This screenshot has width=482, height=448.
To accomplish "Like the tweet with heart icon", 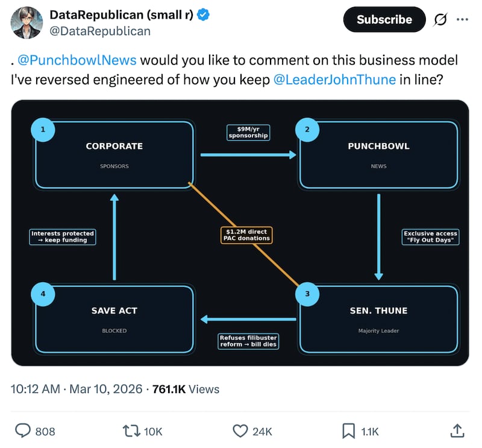I will click(x=240, y=431).
